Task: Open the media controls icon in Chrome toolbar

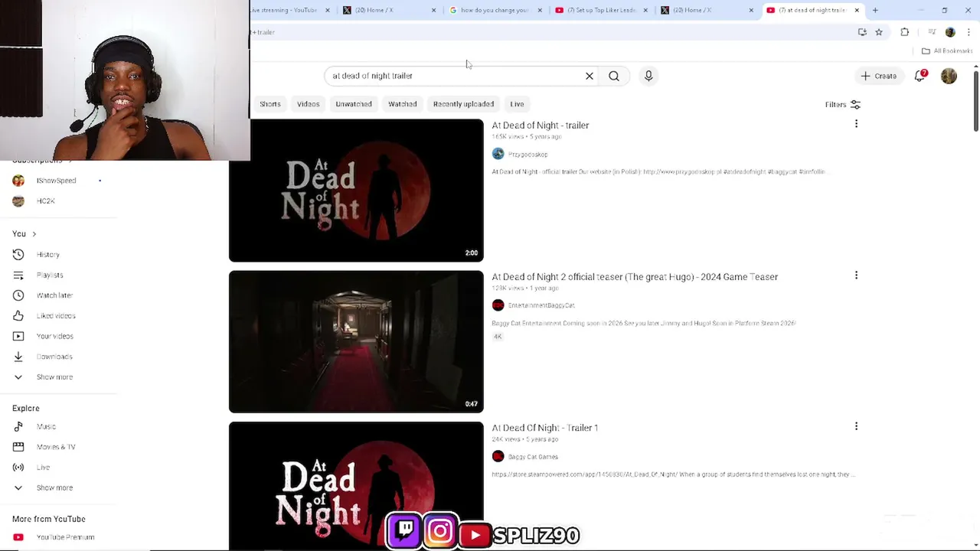Action: point(932,32)
